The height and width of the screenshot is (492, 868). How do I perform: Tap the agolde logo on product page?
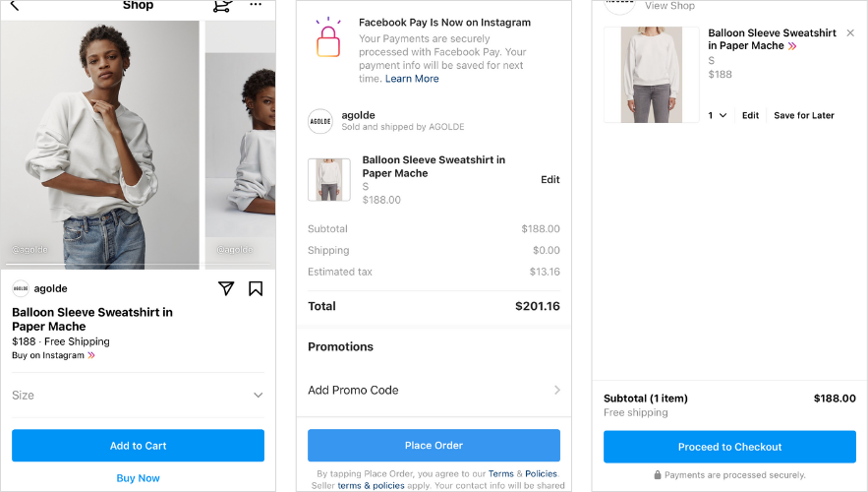[x=21, y=288]
